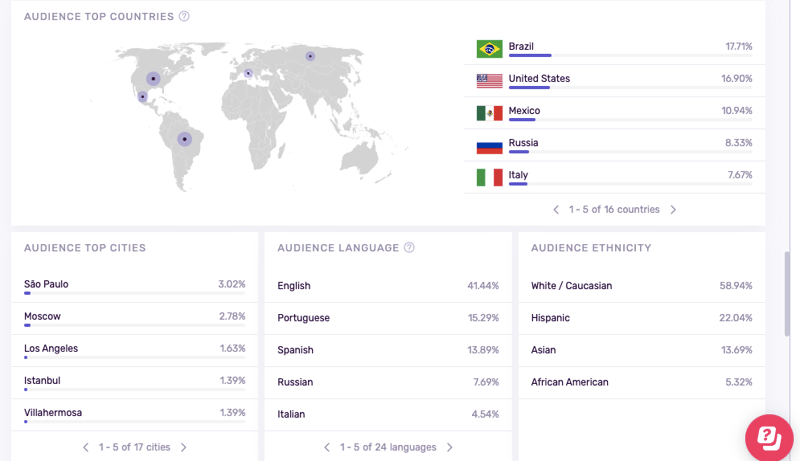Go to previous page of countries
800x461 pixels.
pyautogui.click(x=557, y=210)
